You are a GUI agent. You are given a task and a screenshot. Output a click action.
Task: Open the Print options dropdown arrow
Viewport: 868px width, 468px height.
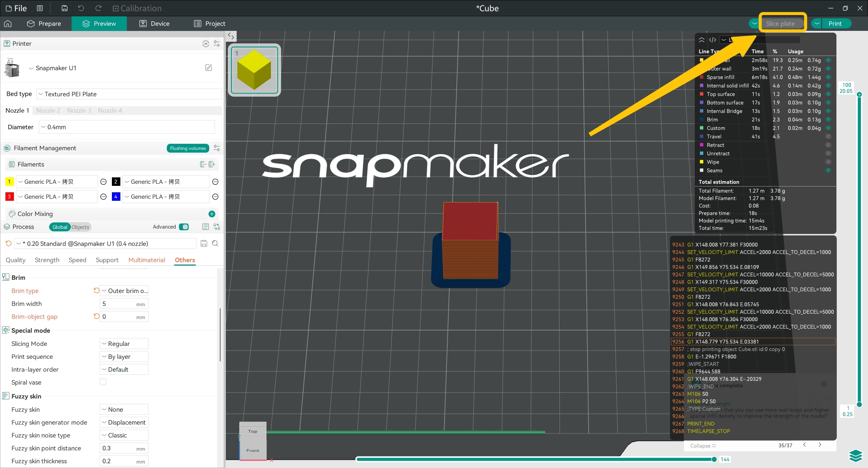point(817,23)
